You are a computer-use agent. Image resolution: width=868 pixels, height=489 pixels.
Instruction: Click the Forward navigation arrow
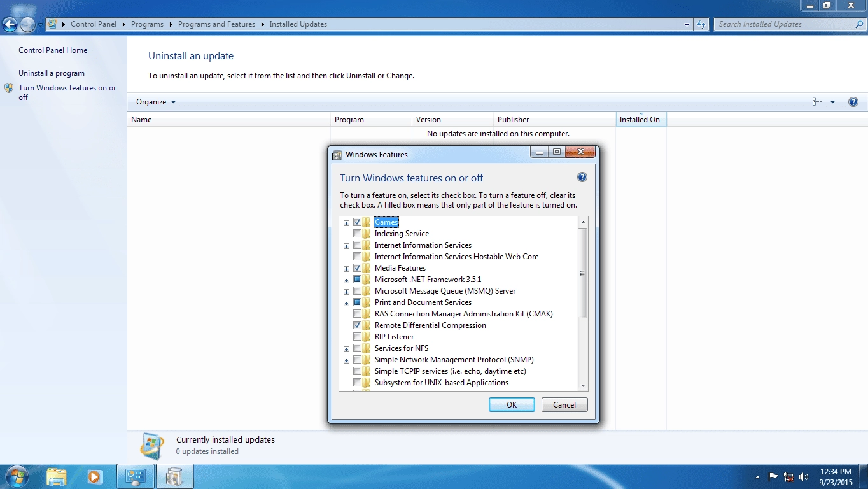[28, 24]
